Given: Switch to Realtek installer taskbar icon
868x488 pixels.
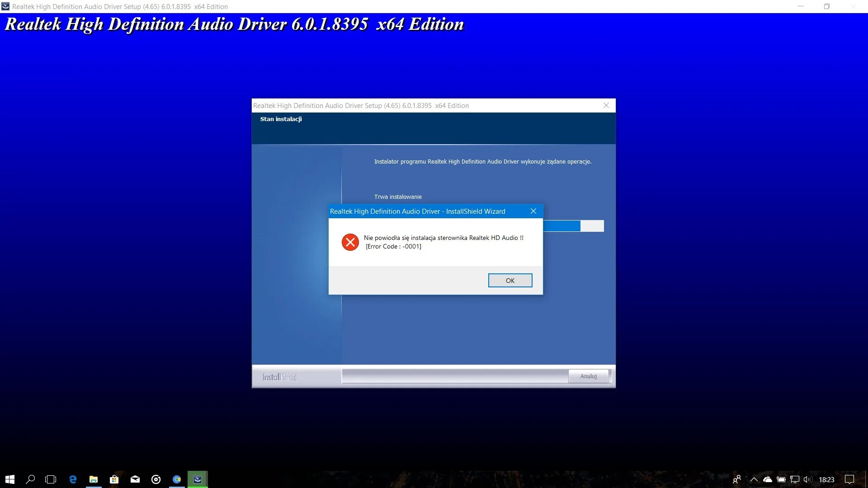Looking at the screenshot, I should [x=198, y=479].
